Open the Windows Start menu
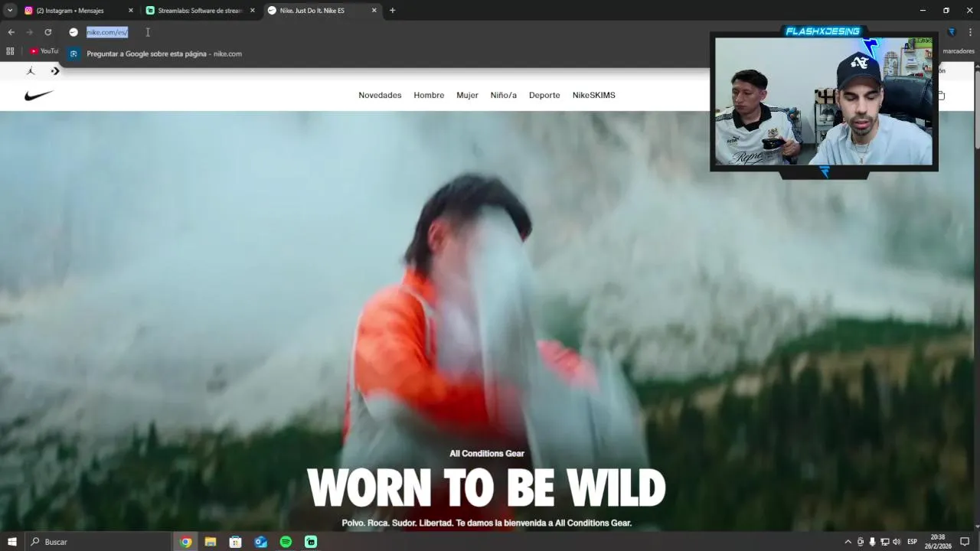Viewport: 980px width, 551px height. tap(11, 542)
